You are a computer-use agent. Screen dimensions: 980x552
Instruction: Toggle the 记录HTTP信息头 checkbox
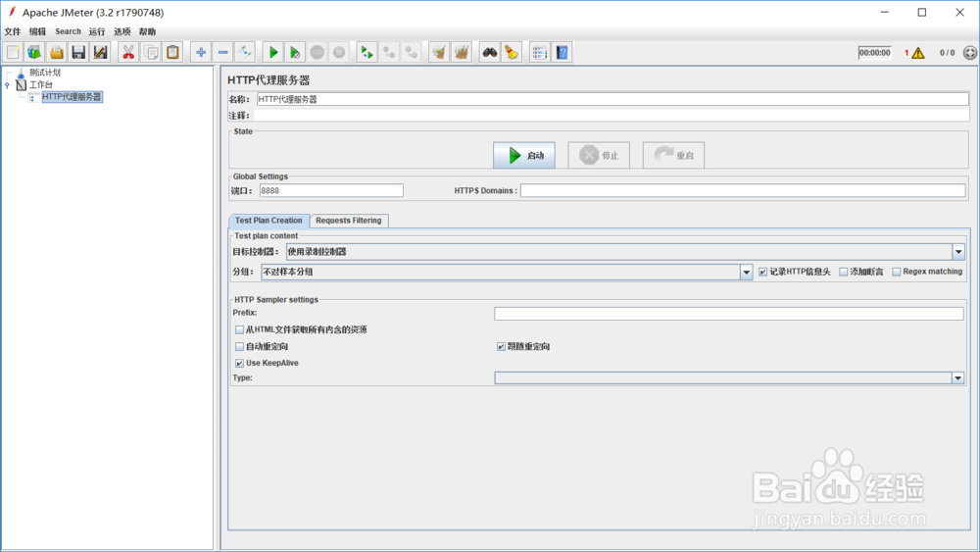[x=762, y=272]
